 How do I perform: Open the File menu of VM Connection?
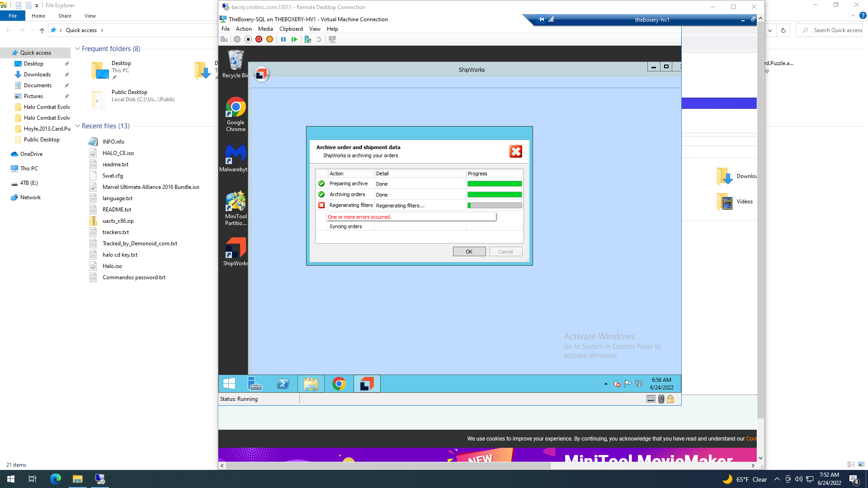226,29
